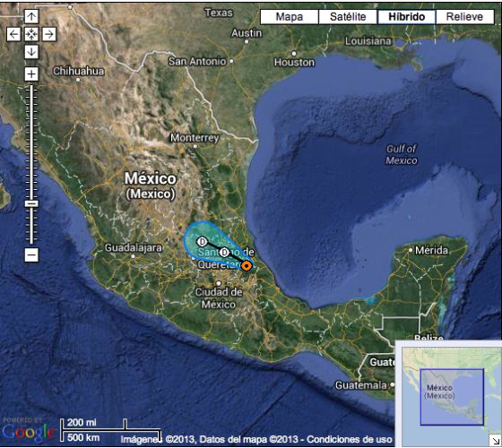Click the large México (Mexico) country label

pyautogui.click(x=151, y=186)
